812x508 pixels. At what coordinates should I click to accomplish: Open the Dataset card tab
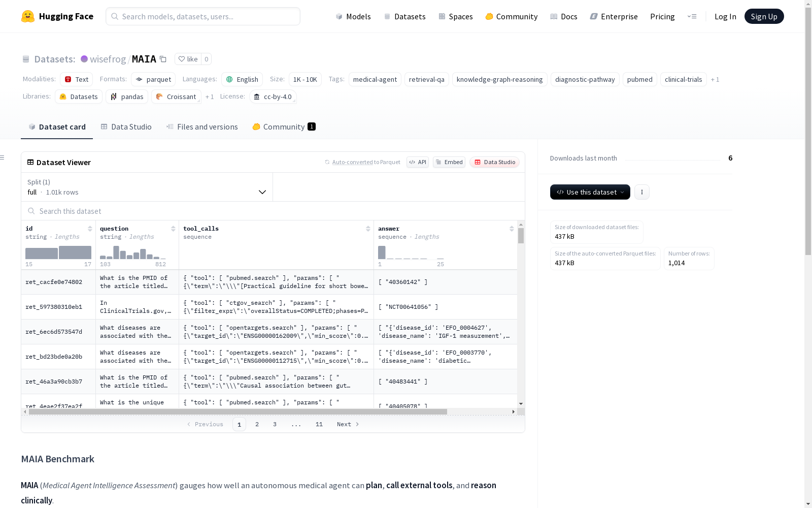(x=57, y=127)
